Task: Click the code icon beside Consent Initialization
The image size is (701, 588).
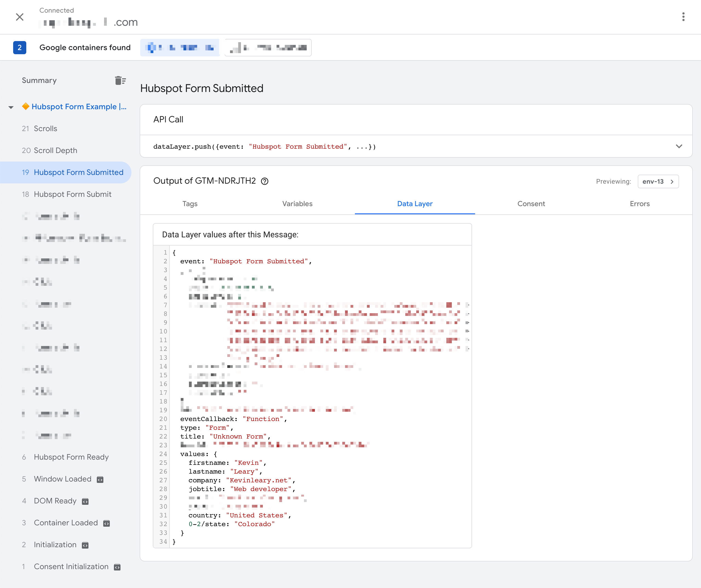Action: [117, 567]
